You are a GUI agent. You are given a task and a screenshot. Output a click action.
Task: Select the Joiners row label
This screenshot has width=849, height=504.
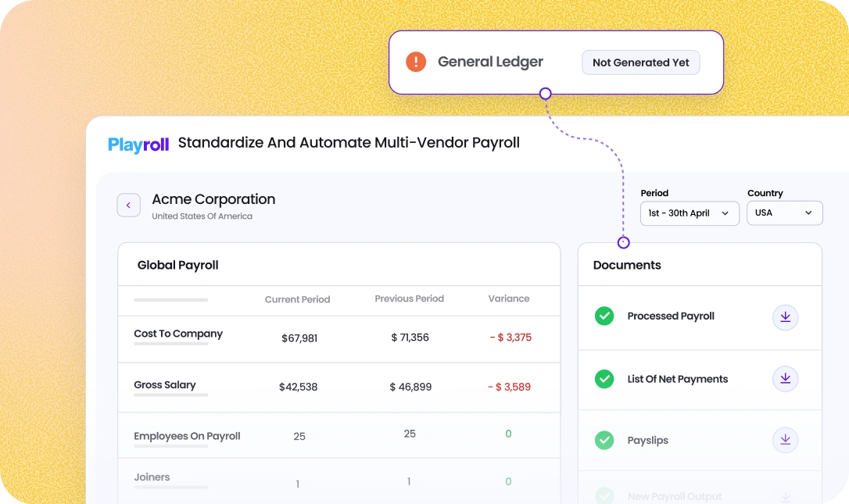point(152,477)
